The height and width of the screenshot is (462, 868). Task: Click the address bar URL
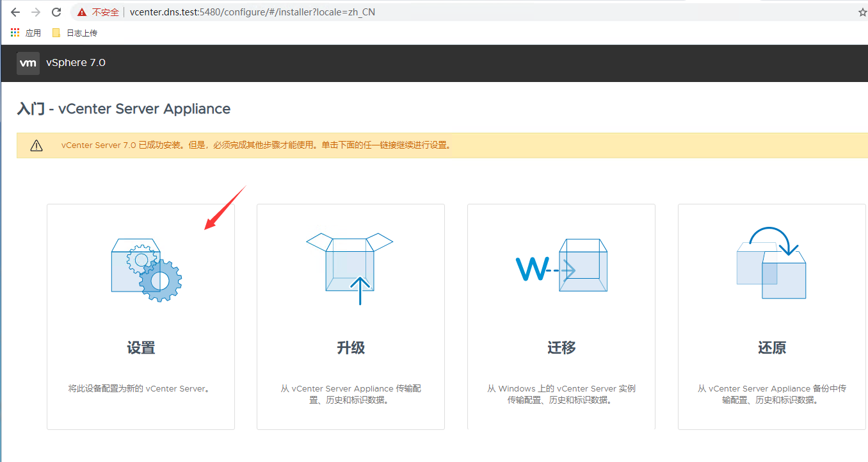(252, 12)
